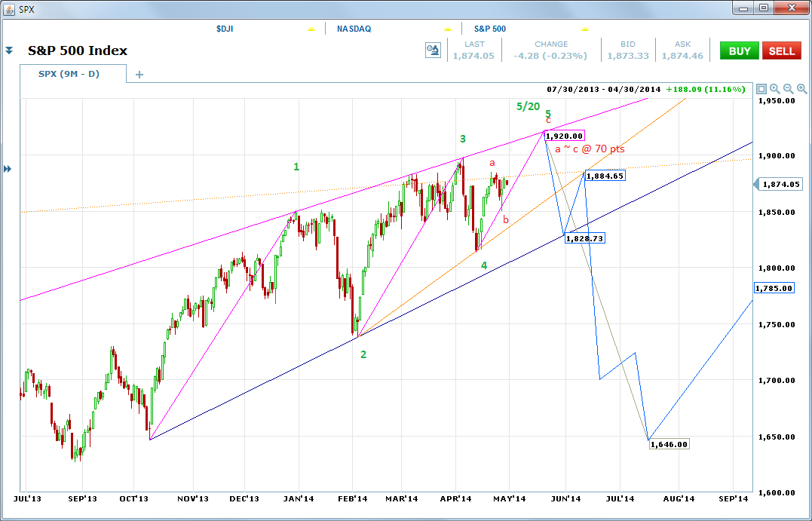Click the yellow indicator next to S&P 500
812x521 pixels.
(x=585, y=29)
